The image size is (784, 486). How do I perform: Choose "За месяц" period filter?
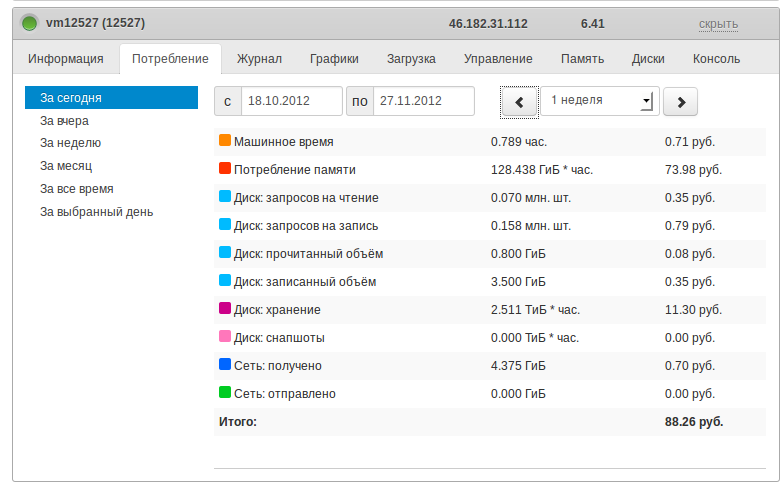66,166
